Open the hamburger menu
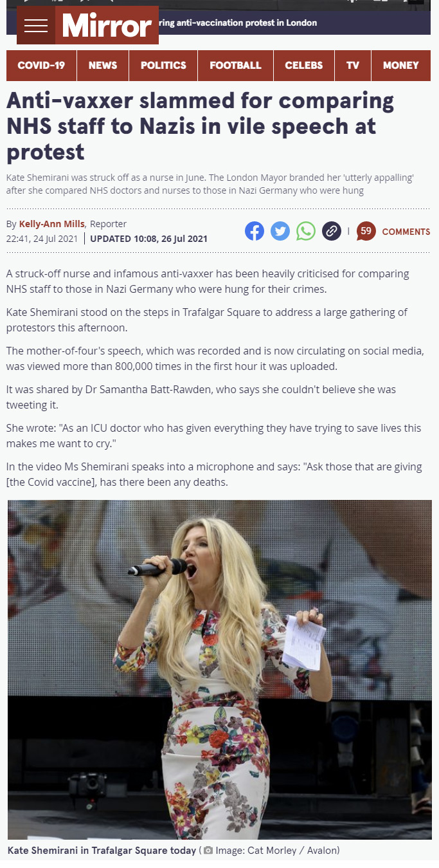Viewport: 439px width, 868px height. point(36,26)
